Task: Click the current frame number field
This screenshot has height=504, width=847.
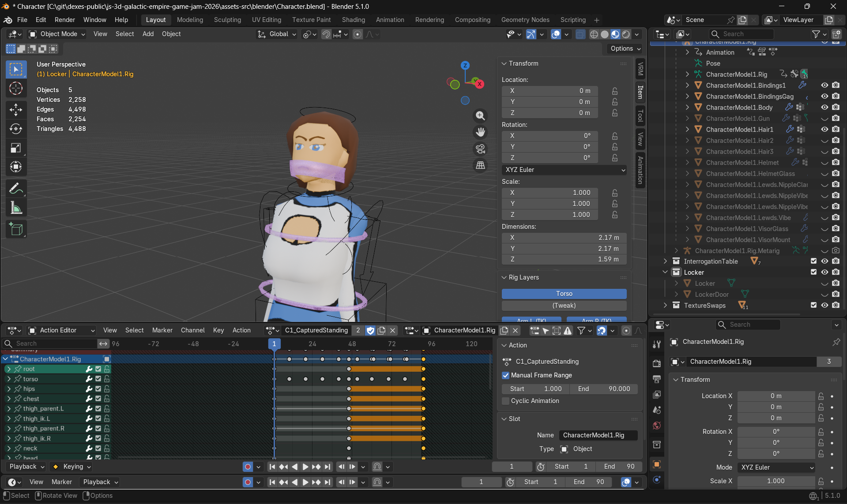Action: point(512,466)
